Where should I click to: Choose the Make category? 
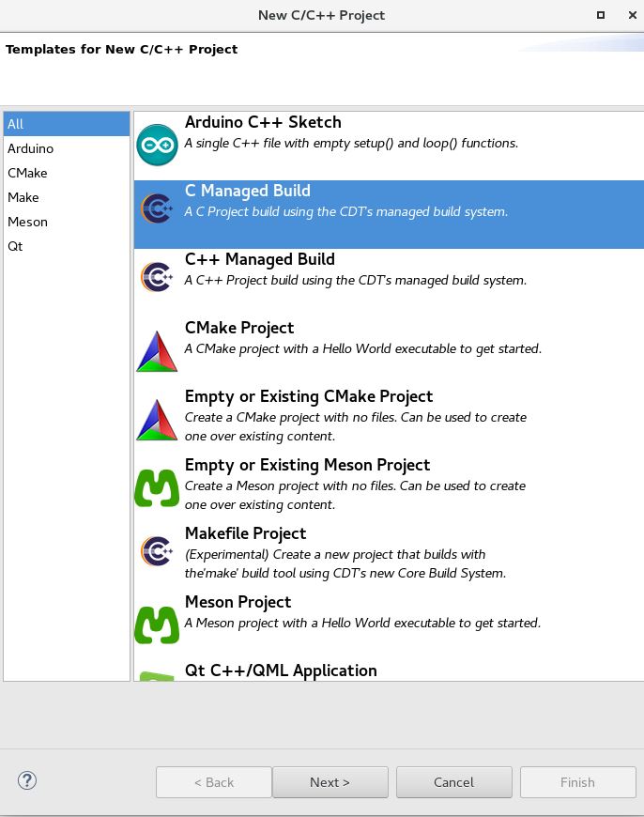66,197
